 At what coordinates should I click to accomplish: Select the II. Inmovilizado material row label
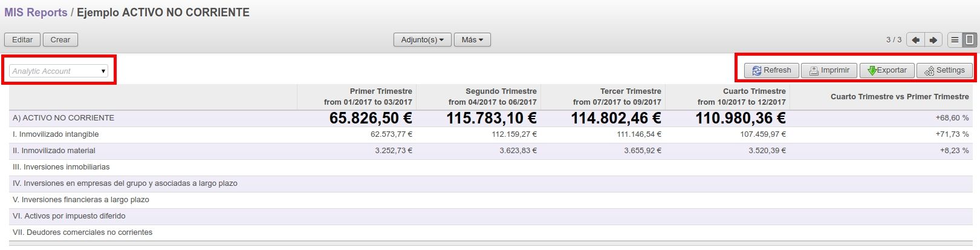click(54, 151)
